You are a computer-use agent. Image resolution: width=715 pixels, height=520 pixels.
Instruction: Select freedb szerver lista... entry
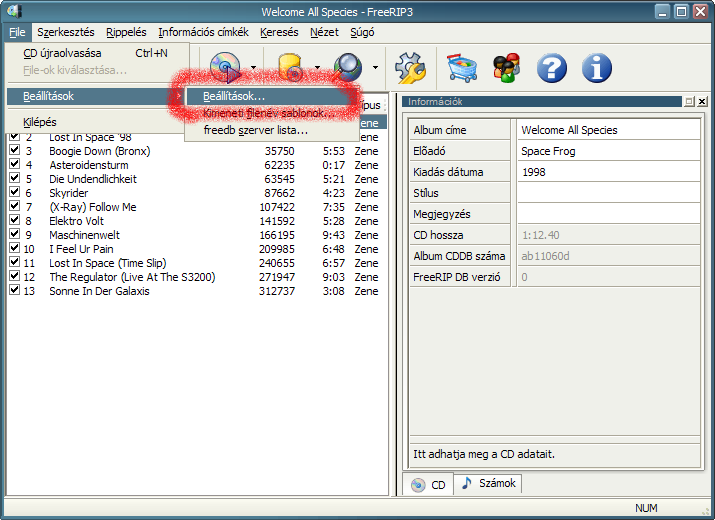[x=271, y=130]
